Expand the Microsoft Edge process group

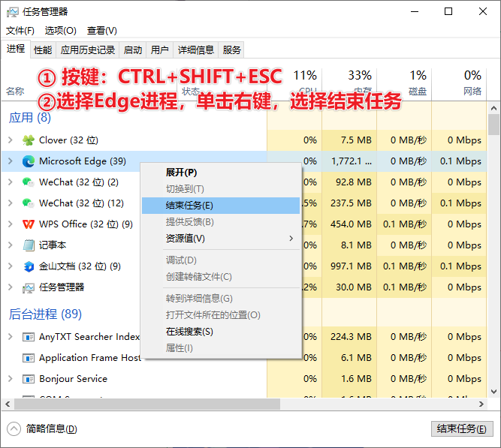tap(11, 161)
